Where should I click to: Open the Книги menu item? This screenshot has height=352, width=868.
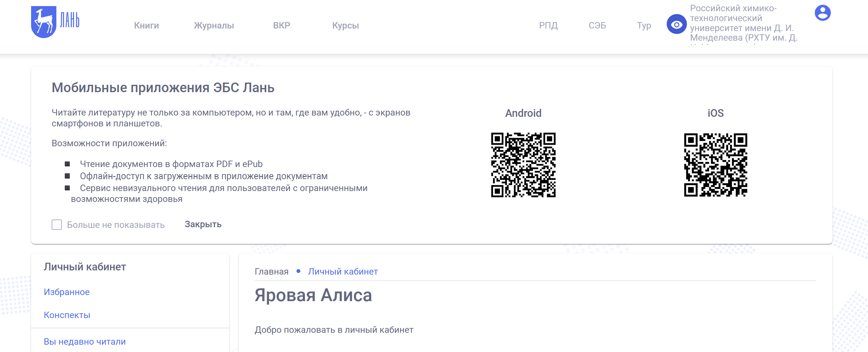(146, 26)
